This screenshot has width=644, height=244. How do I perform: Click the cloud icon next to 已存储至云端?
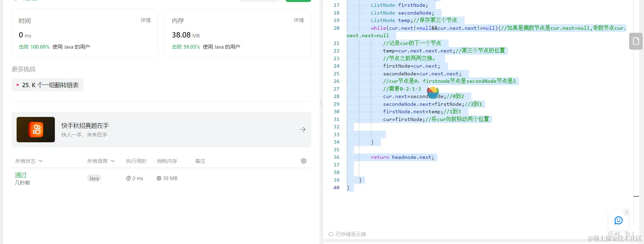tap(331, 234)
